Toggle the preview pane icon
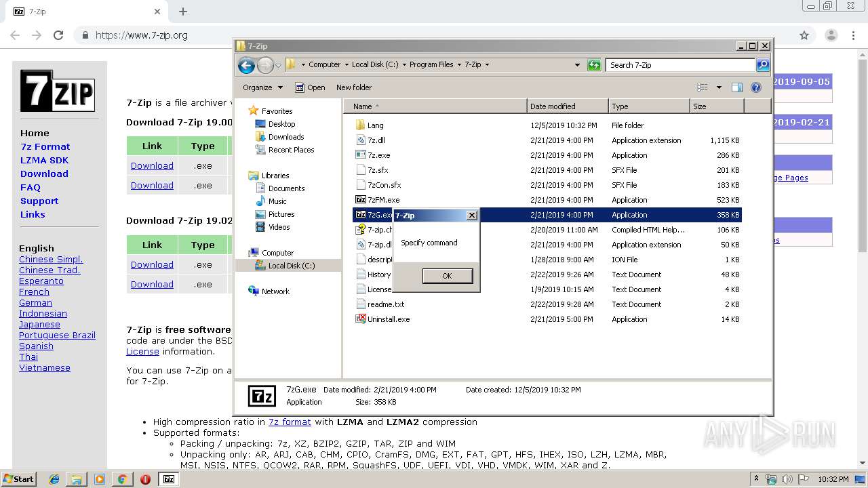868x488 pixels. (x=737, y=87)
